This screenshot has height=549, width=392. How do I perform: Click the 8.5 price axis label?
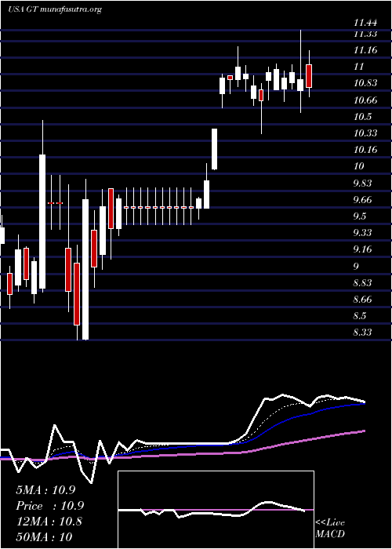[x=359, y=316]
